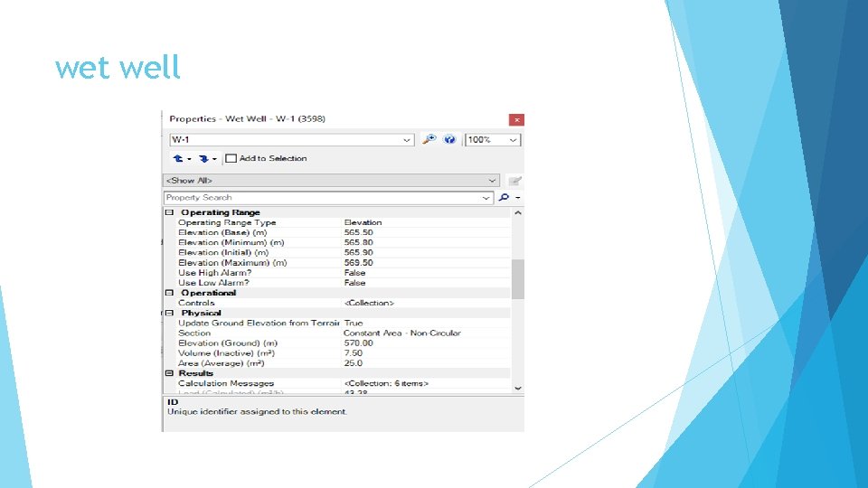Select Elevation (Base) (m) row label

click(x=222, y=232)
